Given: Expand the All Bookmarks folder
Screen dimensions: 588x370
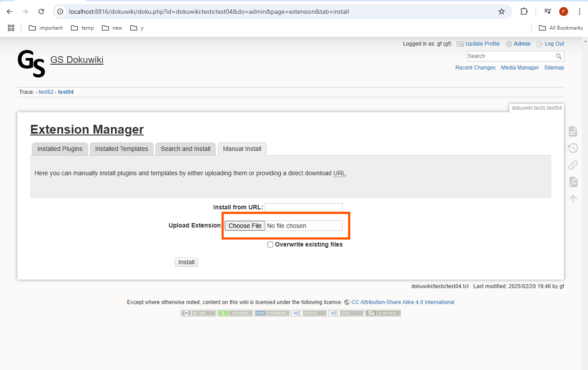Looking at the screenshot, I should tap(561, 28).
